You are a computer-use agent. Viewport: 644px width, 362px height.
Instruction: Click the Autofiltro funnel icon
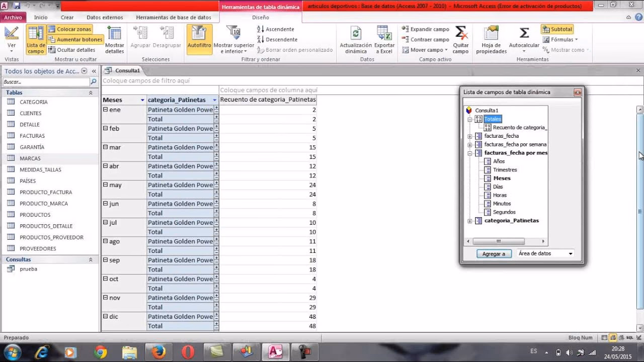(199, 34)
